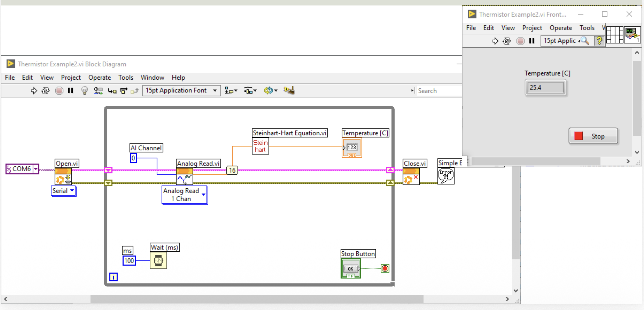This screenshot has height=310, width=644.
Task: Click Step Out debugging icon
Action: click(134, 91)
